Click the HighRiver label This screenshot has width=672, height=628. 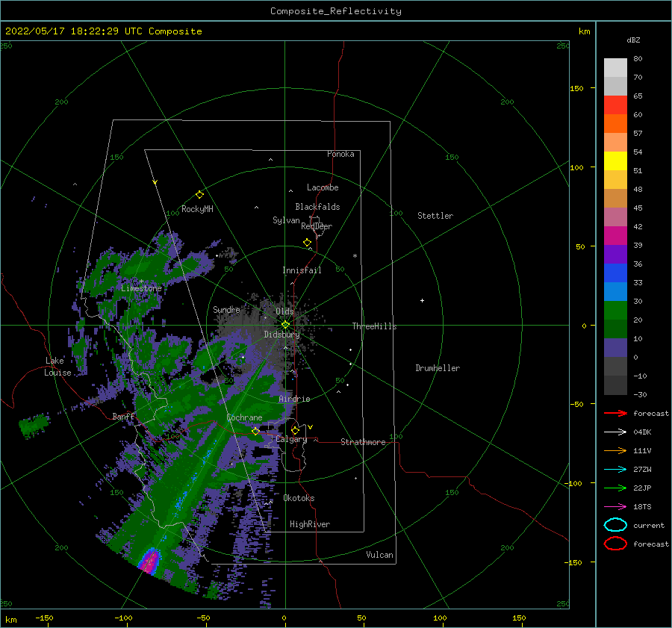click(x=310, y=524)
